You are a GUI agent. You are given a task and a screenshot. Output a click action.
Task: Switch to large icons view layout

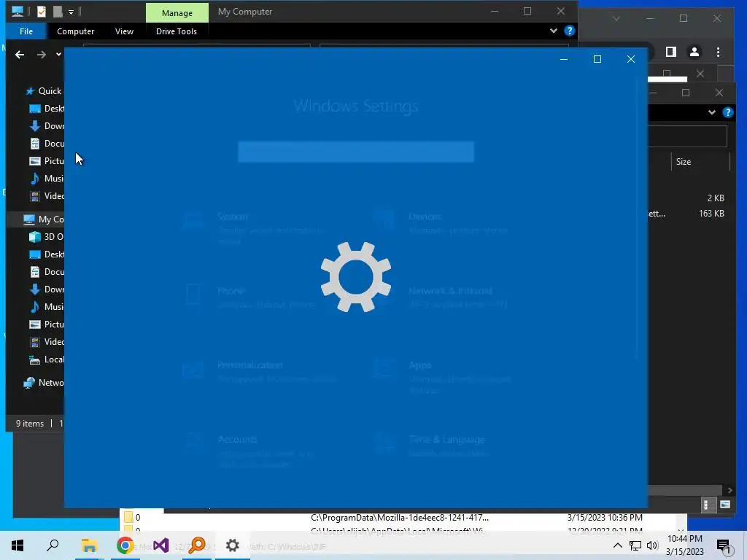[724, 505]
